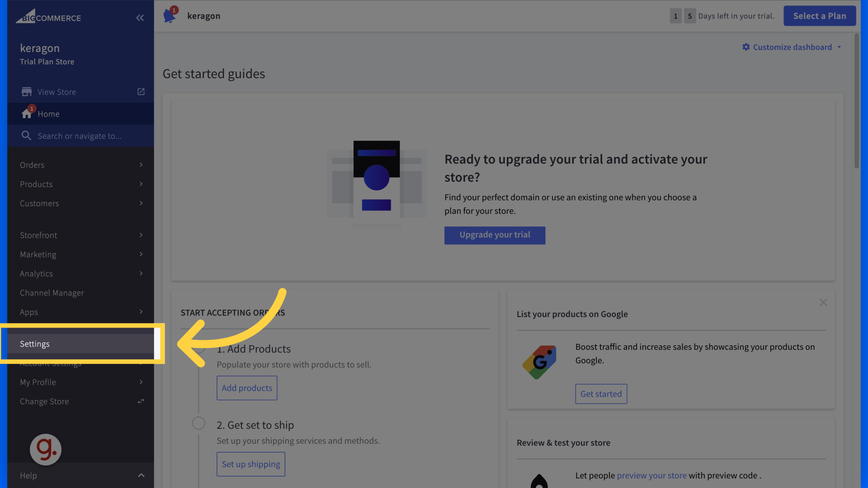Image resolution: width=868 pixels, height=488 pixels.
Task: Open Settings from the sidebar
Action: point(34,343)
